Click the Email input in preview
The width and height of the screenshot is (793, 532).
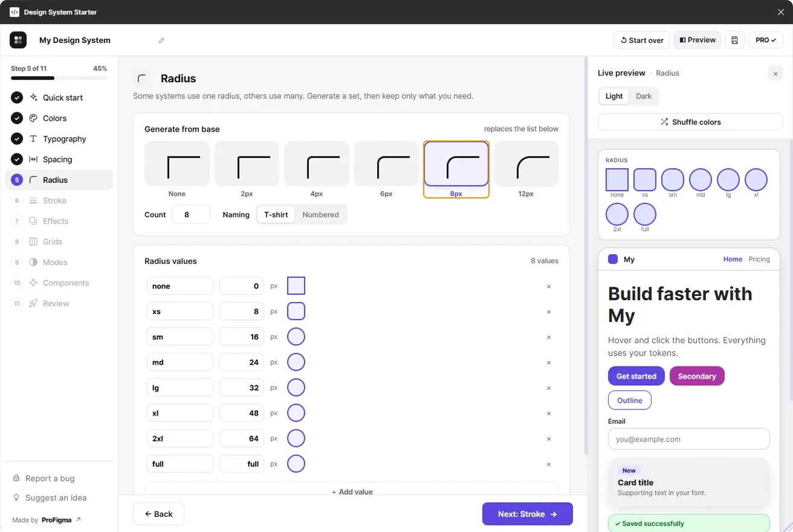(x=689, y=439)
